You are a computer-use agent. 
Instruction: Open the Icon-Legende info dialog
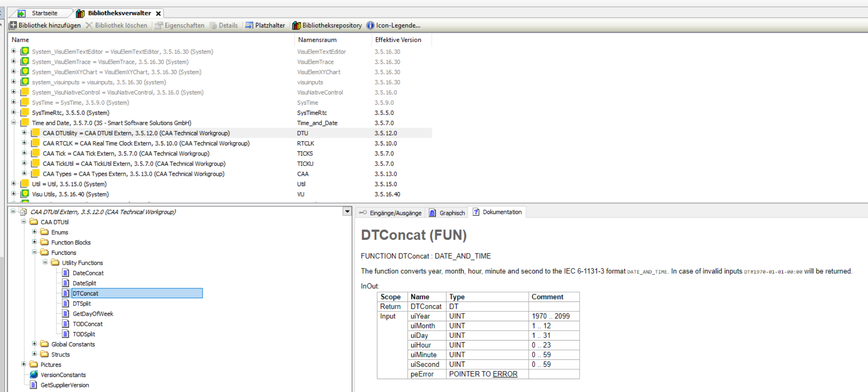(393, 25)
